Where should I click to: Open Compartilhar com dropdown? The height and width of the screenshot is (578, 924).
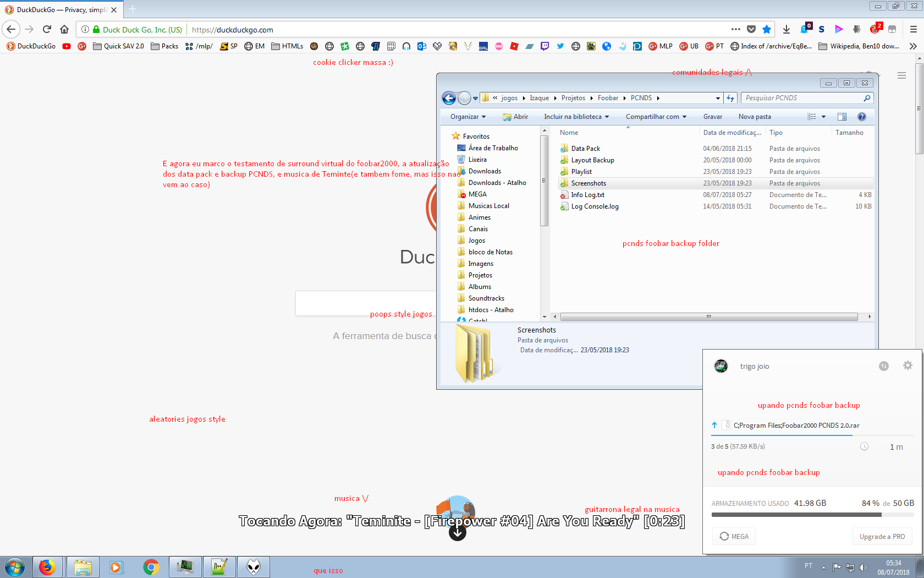[x=656, y=117]
